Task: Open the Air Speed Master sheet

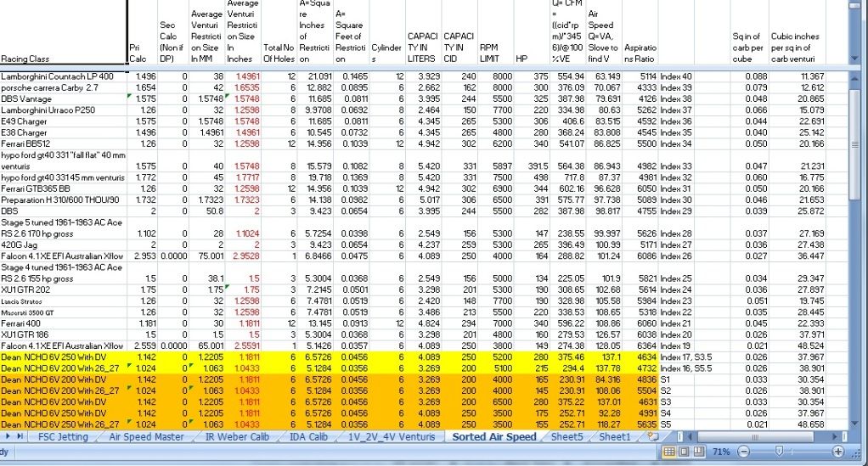Action: point(146,436)
